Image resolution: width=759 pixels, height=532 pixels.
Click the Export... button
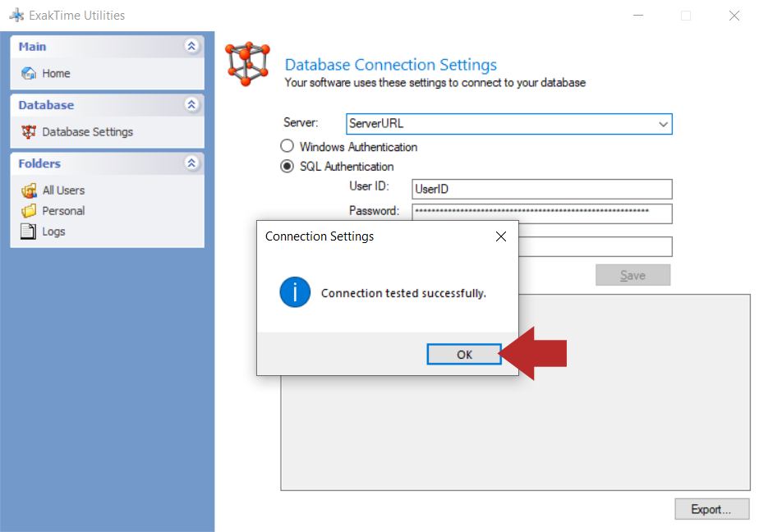point(711,509)
